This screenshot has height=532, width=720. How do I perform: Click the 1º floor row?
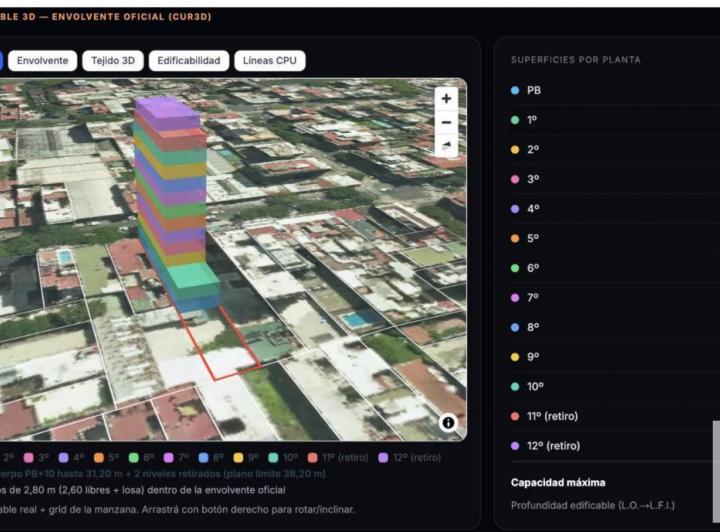pos(615,120)
